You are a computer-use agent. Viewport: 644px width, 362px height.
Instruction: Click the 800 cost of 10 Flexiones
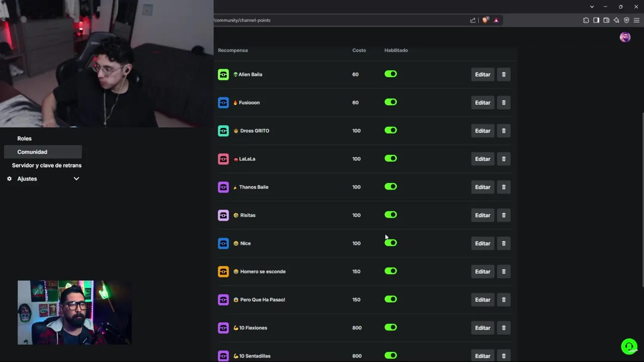coord(357,328)
